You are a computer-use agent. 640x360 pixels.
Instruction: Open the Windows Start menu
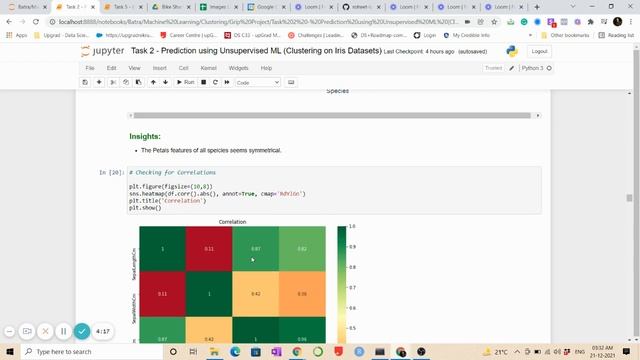point(10,351)
